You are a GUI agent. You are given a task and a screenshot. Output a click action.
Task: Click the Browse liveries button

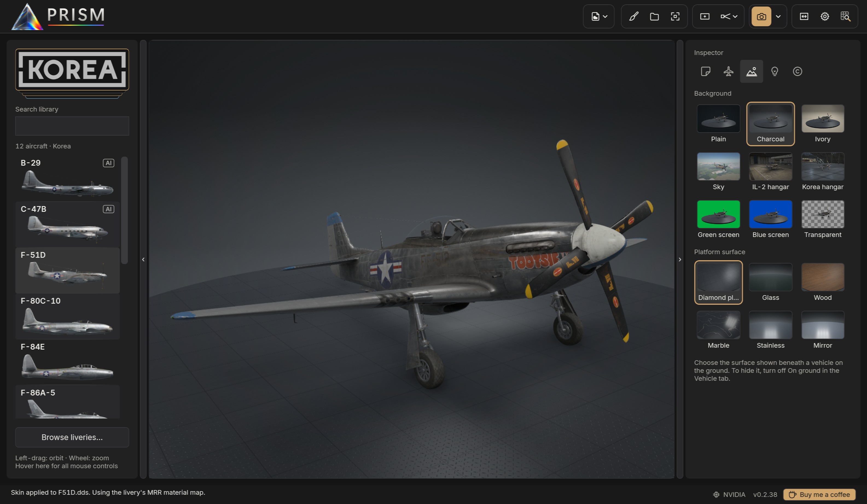tap(72, 437)
